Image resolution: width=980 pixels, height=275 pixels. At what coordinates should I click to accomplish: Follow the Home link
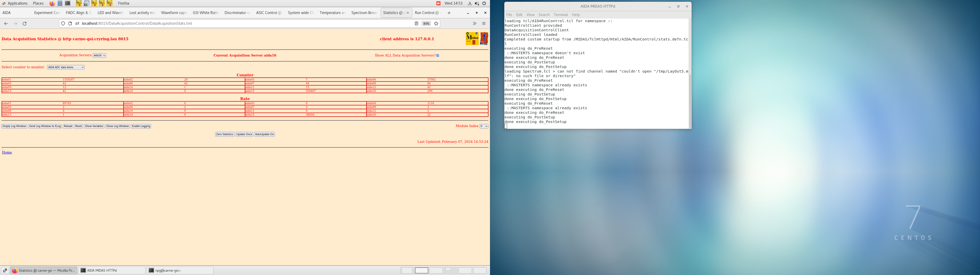click(x=7, y=152)
